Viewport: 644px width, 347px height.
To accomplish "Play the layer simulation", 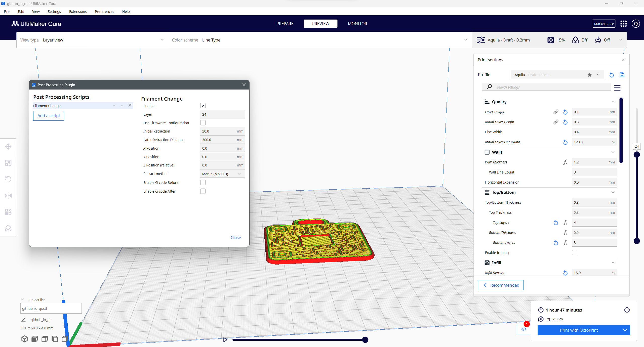I will [x=225, y=340].
